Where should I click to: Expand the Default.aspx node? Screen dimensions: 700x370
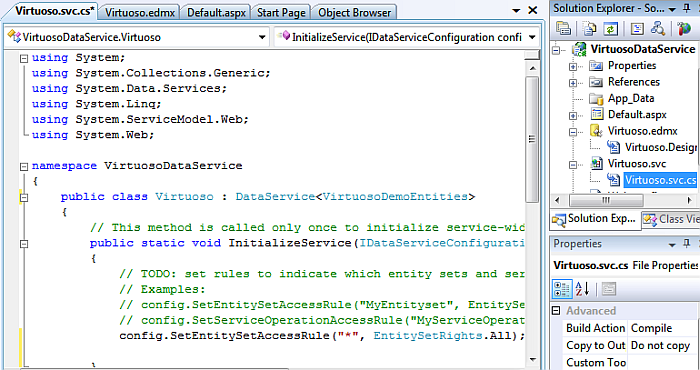(573, 116)
